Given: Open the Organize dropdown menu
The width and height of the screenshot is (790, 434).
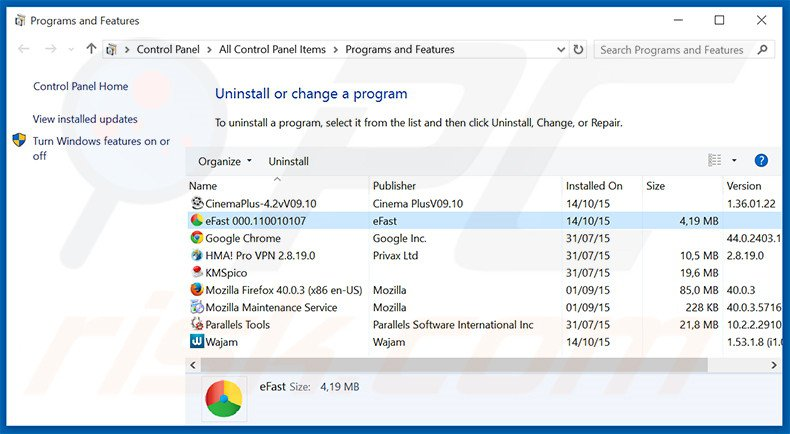Looking at the screenshot, I should point(224,161).
